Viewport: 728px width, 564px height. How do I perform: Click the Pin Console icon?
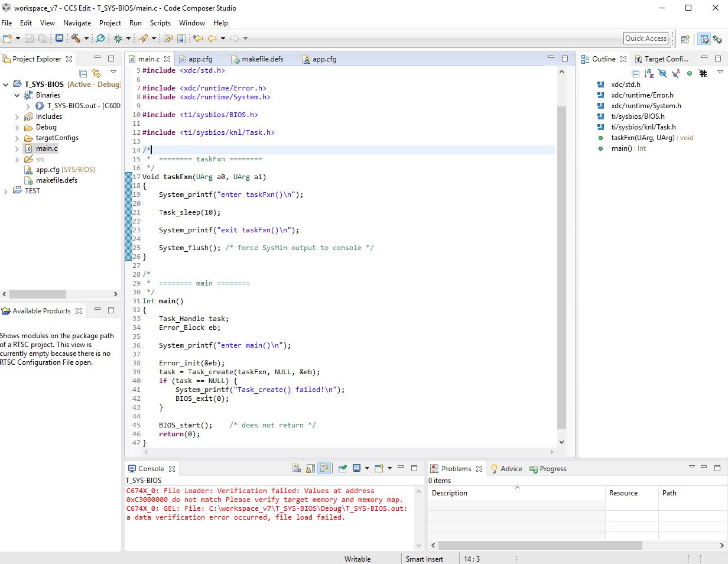[342, 468]
